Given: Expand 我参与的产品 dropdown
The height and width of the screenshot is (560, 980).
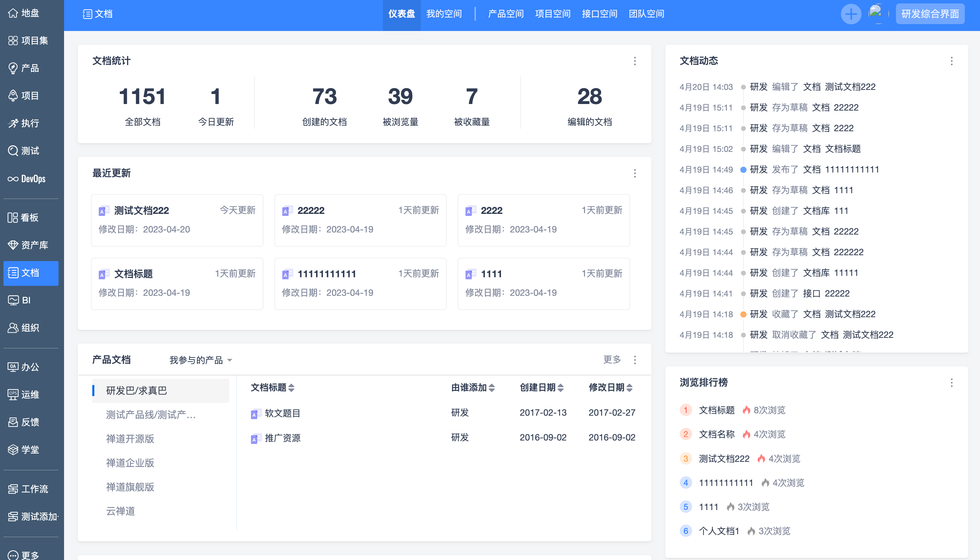Looking at the screenshot, I should coord(201,360).
